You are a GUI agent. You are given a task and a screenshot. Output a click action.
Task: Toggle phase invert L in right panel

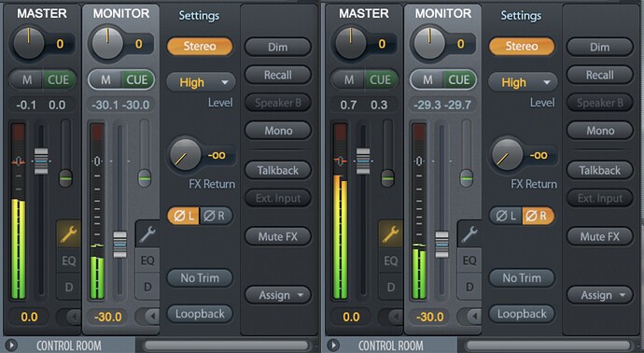[505, 216]
